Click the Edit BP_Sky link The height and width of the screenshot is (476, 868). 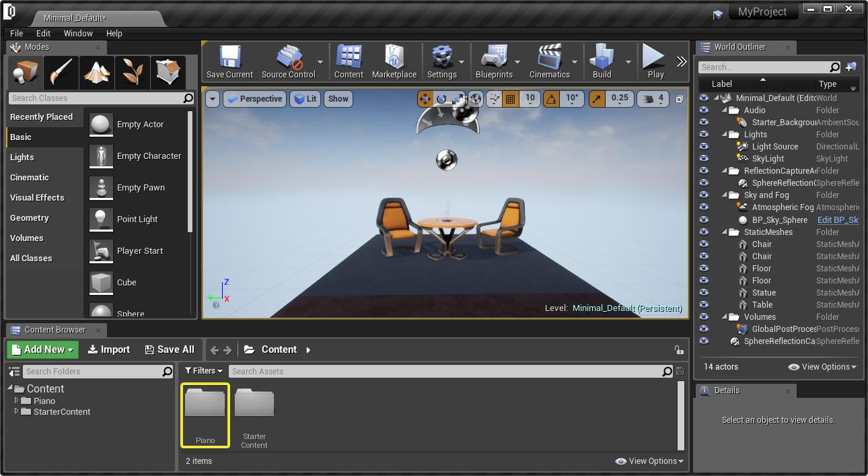[837, 220]
